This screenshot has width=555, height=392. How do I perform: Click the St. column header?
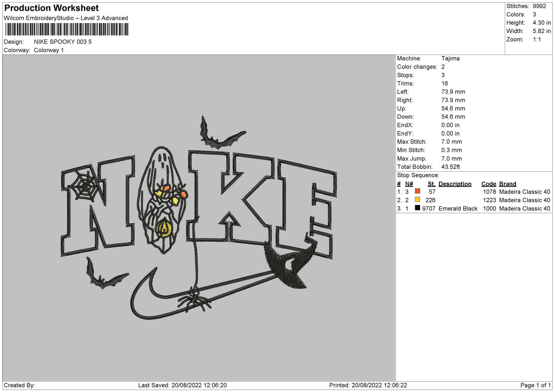pos(431,184)
